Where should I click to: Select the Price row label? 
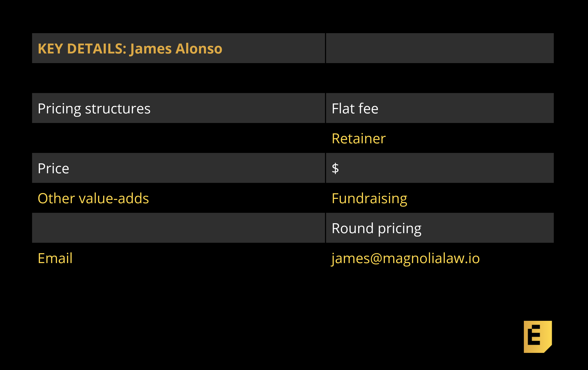(x=53, y=168)
